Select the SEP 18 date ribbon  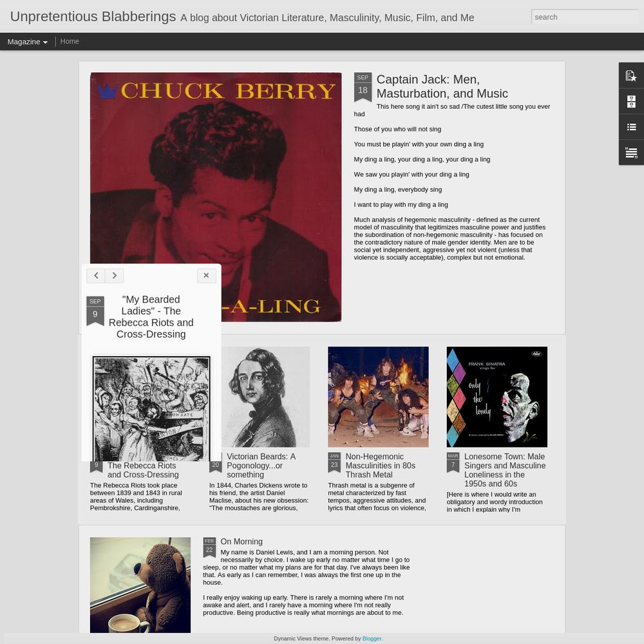[x=363, y=87]
